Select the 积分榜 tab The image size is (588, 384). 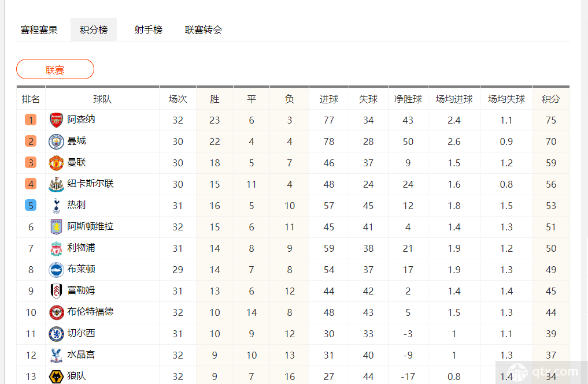point(94,29)
